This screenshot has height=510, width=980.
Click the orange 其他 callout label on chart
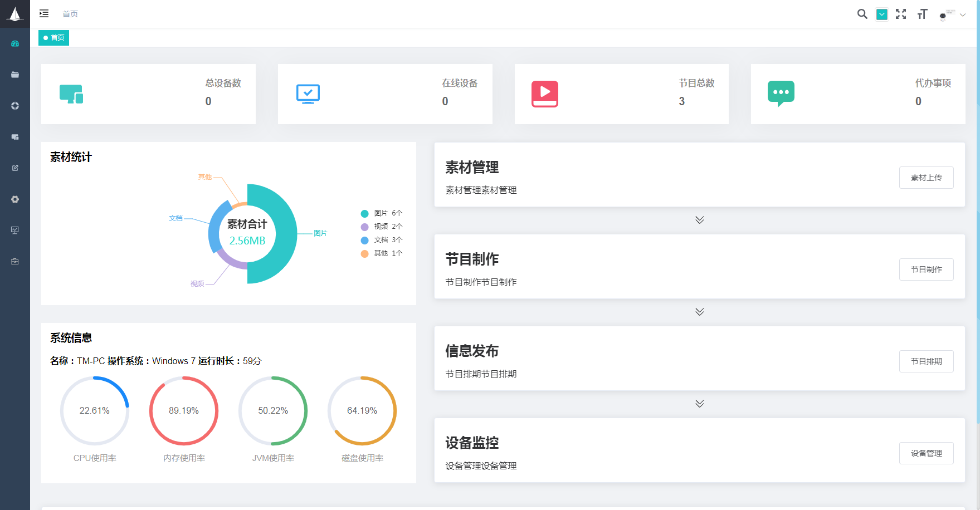pos(205,177)
